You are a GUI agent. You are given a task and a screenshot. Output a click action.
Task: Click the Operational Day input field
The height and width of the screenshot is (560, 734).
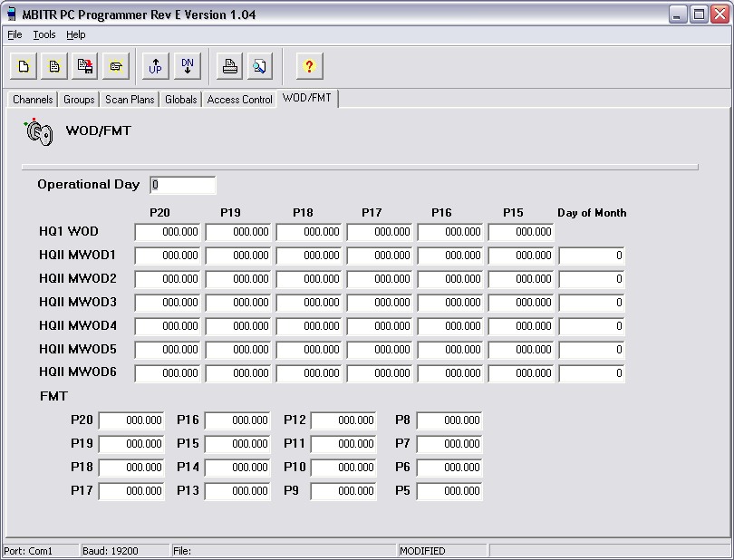pyautogui.click(x=183, y=185)
